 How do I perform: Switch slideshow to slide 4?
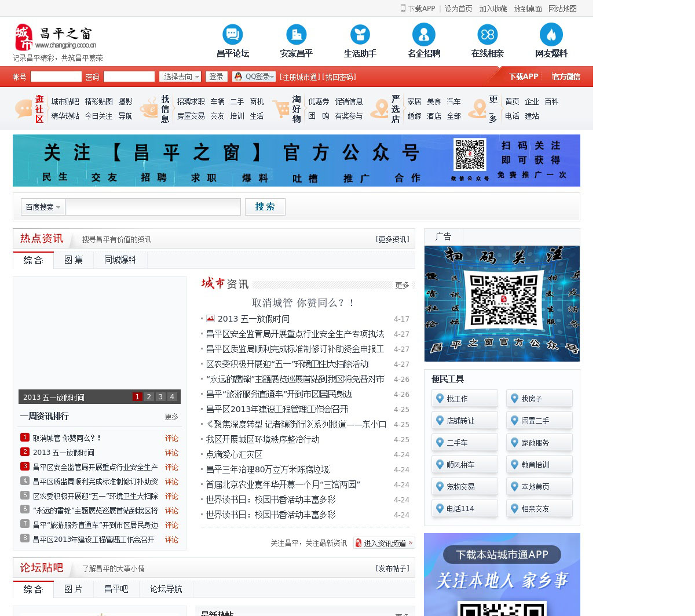tap(172, 397)
